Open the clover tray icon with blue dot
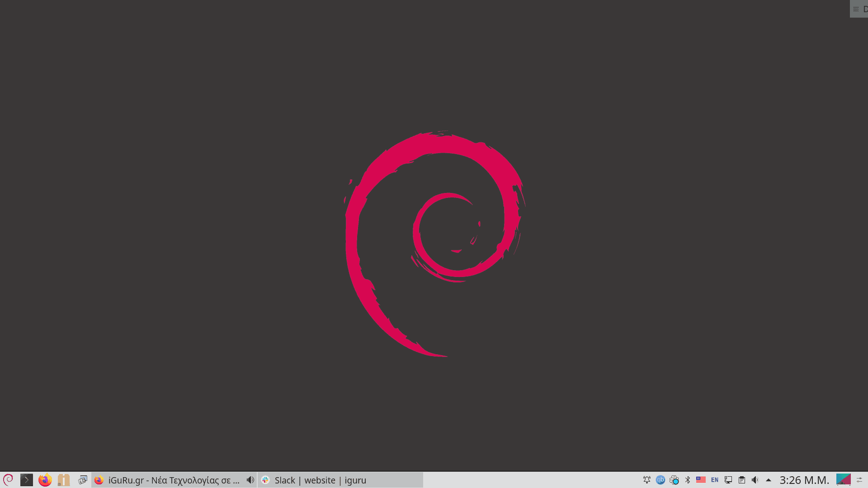868x488 pixels. click(x=674, y=480)
